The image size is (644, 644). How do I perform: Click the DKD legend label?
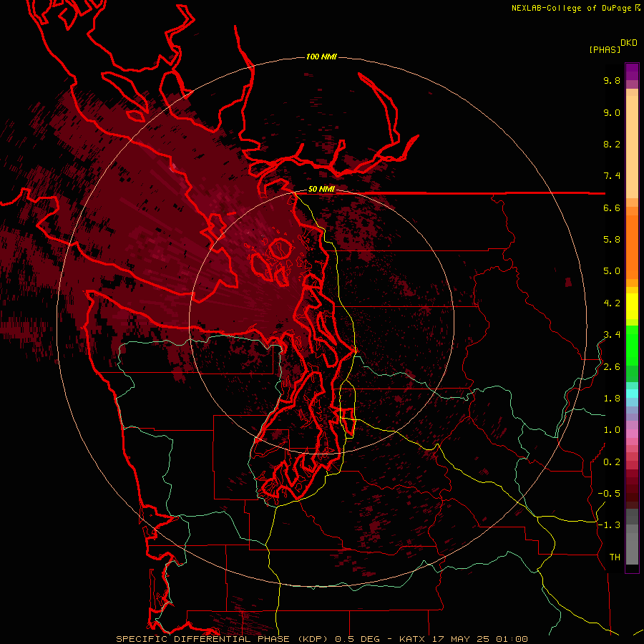629,43
